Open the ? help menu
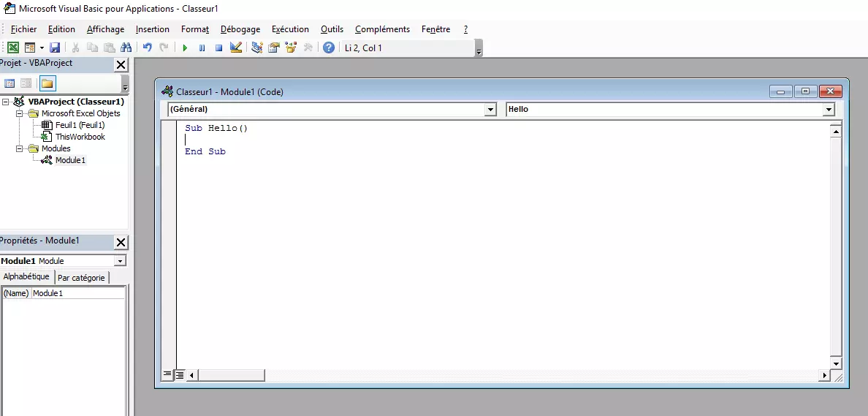868x416 pixels. pos(465,29)
